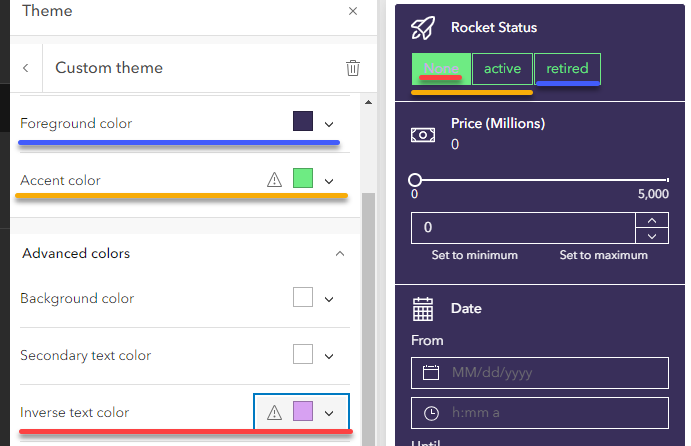Go back using the left chevron
The image size is (691, 446).
[25, 68]
